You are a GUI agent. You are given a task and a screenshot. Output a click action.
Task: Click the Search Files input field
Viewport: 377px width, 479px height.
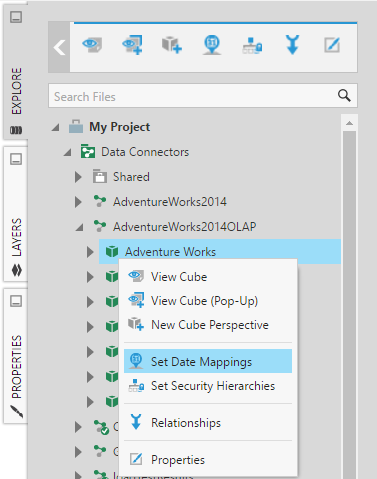[x=203, y=96]
